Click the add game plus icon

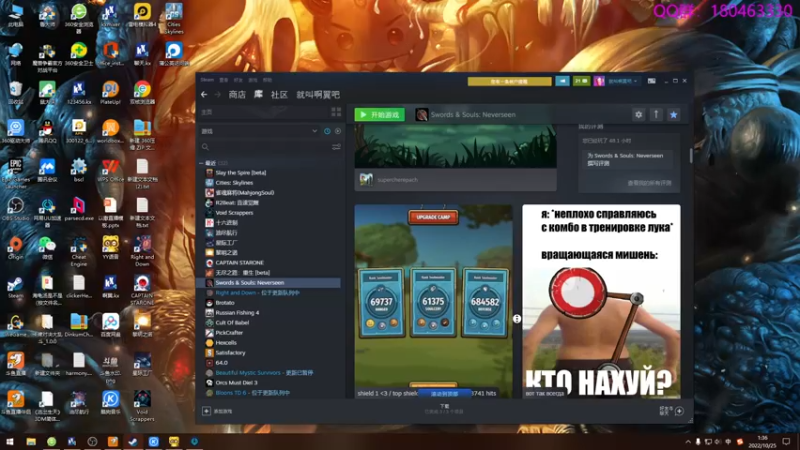(x=206, y=411)
